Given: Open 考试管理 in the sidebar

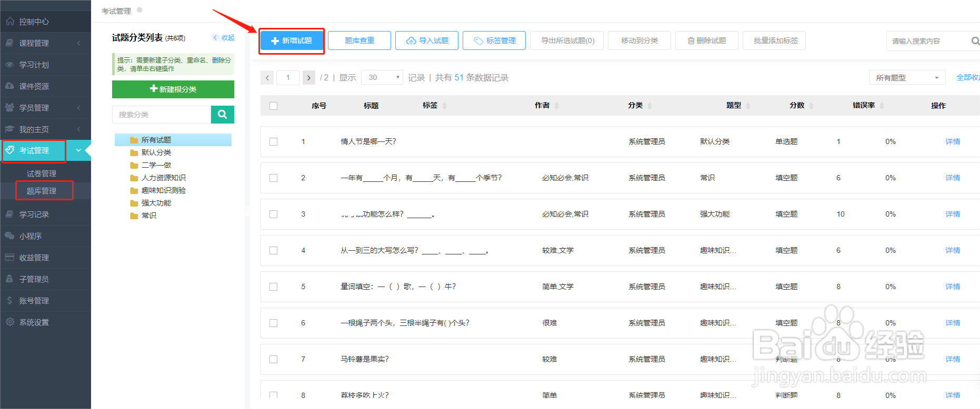Looking at the screenshot, I should (34, 150).
